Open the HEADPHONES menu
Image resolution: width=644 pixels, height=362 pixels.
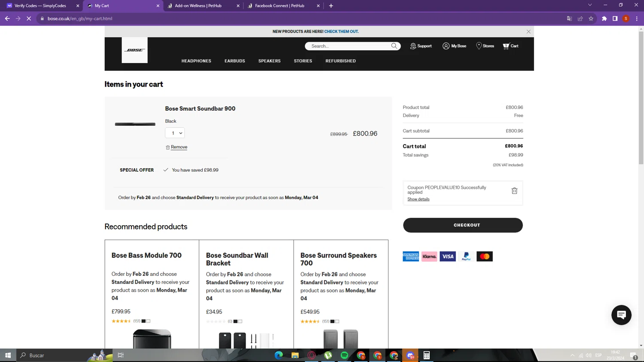click(x=196, y=61)
